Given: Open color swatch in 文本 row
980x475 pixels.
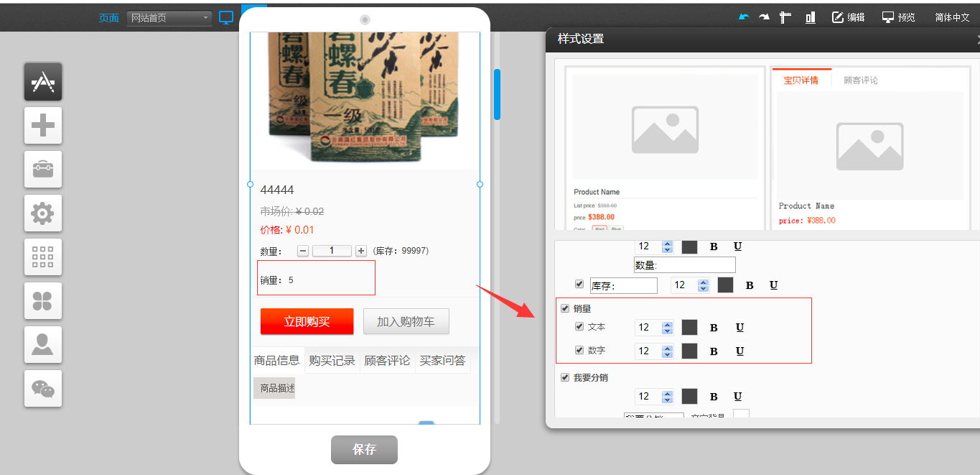Looking at the screenshot, I should point(689,328).
